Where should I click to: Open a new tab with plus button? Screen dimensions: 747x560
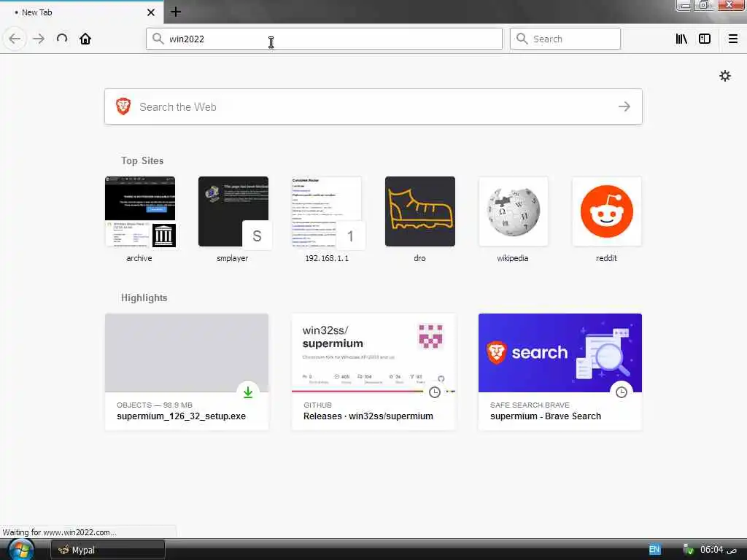176,12
